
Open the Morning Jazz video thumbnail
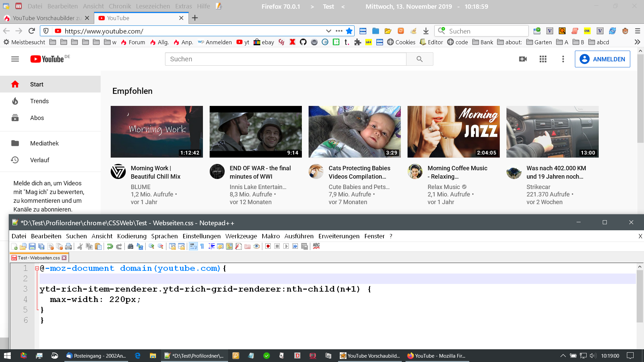453,132
